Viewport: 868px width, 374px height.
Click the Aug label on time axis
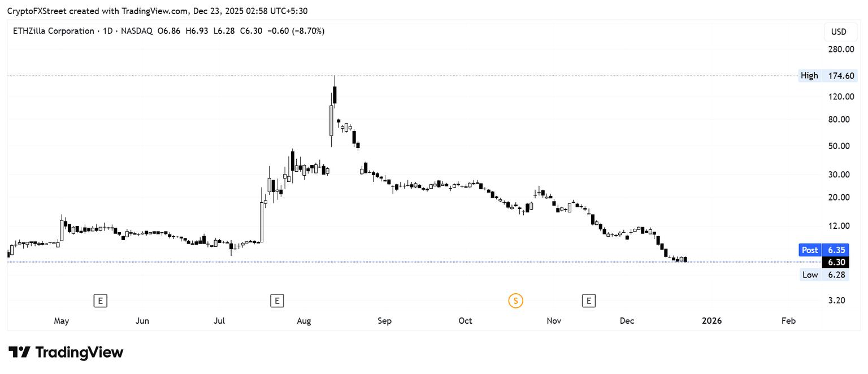(304, 321)
